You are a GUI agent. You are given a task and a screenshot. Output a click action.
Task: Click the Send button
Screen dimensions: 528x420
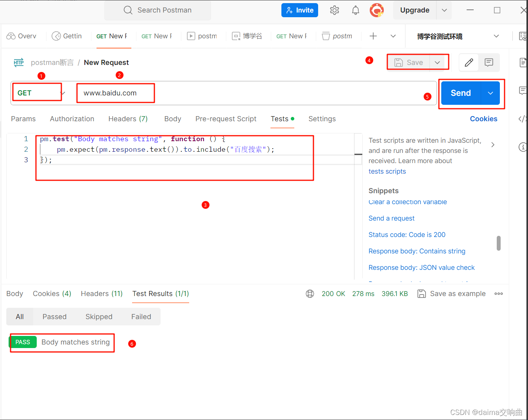pos(461,93)
